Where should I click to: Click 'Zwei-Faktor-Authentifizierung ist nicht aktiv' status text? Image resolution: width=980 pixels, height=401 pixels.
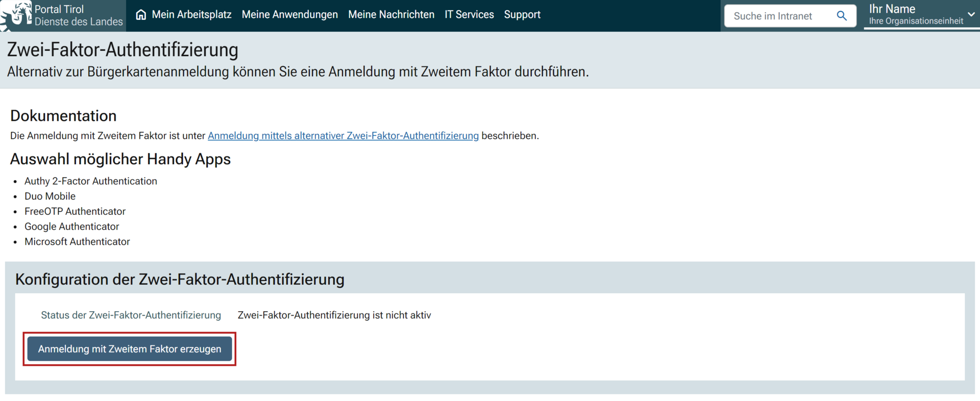[334, 315]
